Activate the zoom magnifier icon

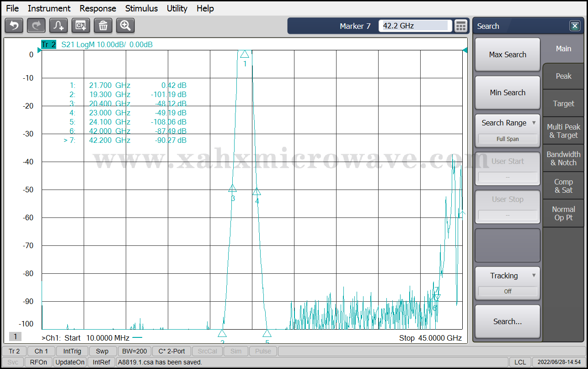pyautogui.click(x=125, y=26)
